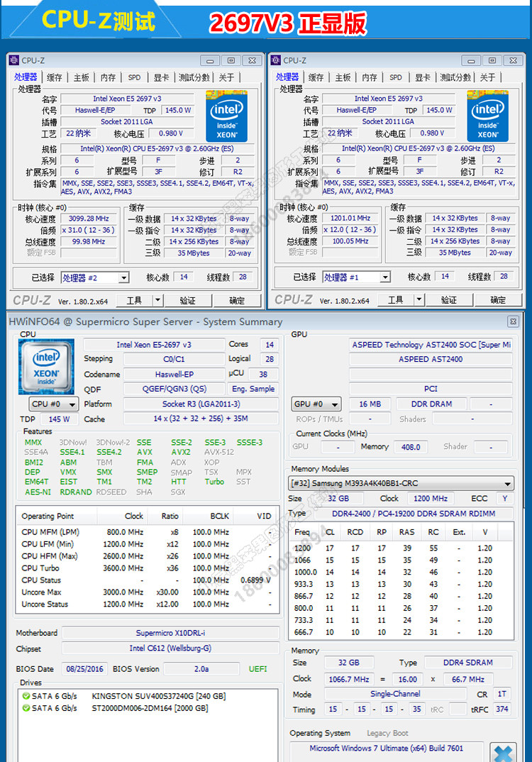Select the 666.7 frequency row in the memory timing table
Screen dimensions: 532x762
pyautogui.click(x=401, y=632)
